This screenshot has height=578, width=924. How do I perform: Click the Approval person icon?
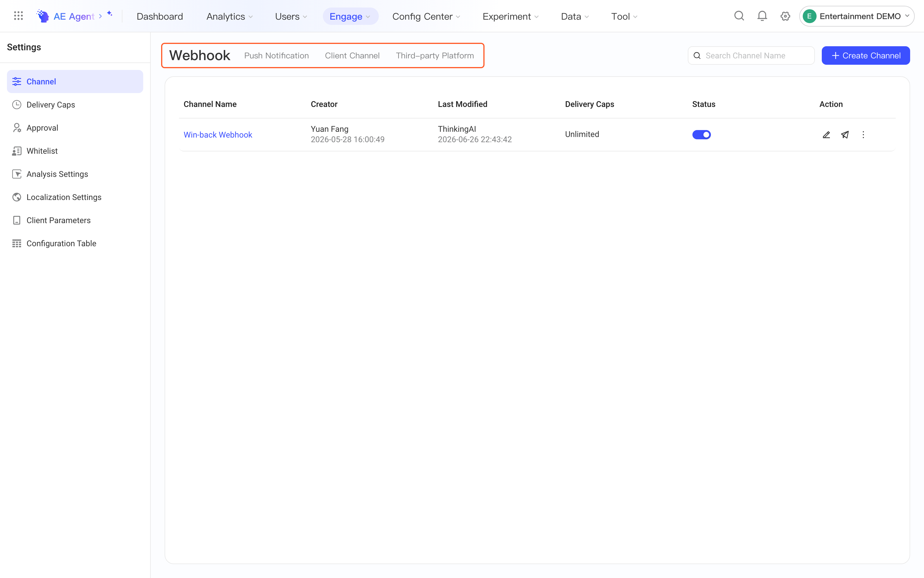17,128
